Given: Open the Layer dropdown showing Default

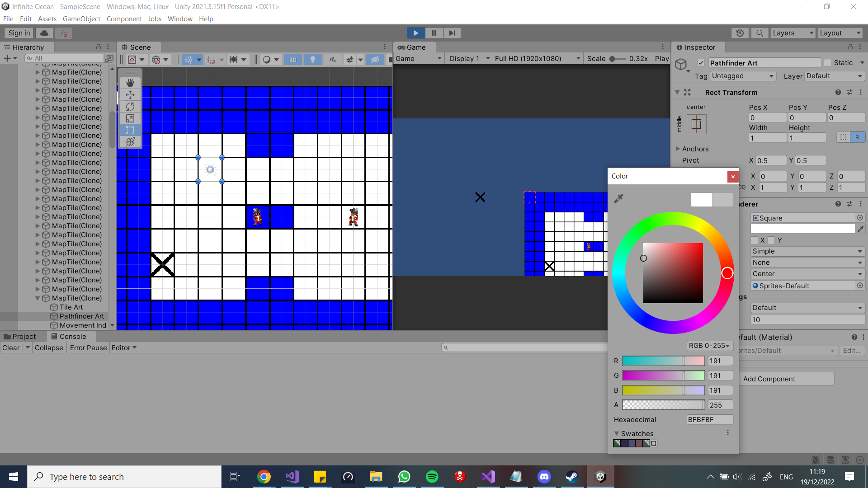Looking at the screenshot, I should tap(834, 76).
